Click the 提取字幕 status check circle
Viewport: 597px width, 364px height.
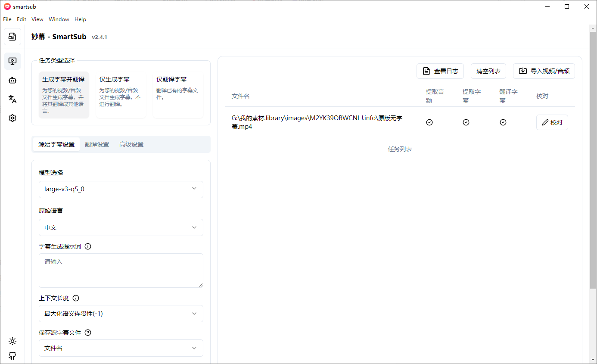pos(466,122)
